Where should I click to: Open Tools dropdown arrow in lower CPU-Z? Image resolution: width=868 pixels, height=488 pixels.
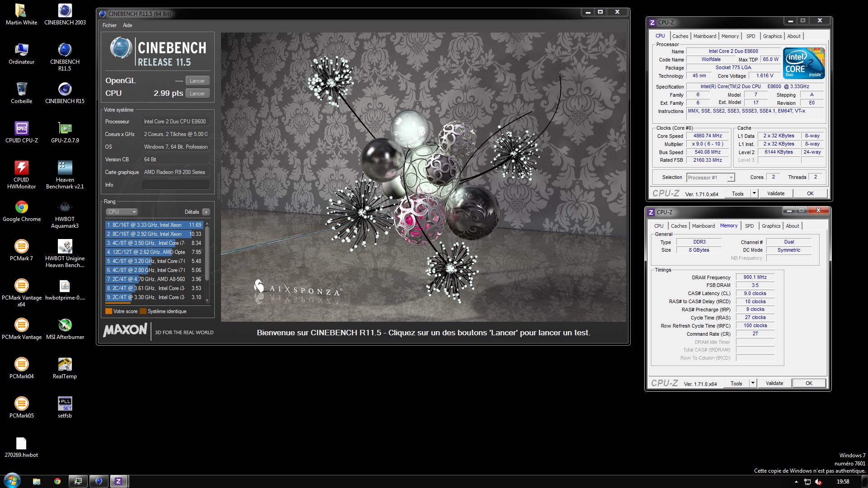[x=752, y=384]
